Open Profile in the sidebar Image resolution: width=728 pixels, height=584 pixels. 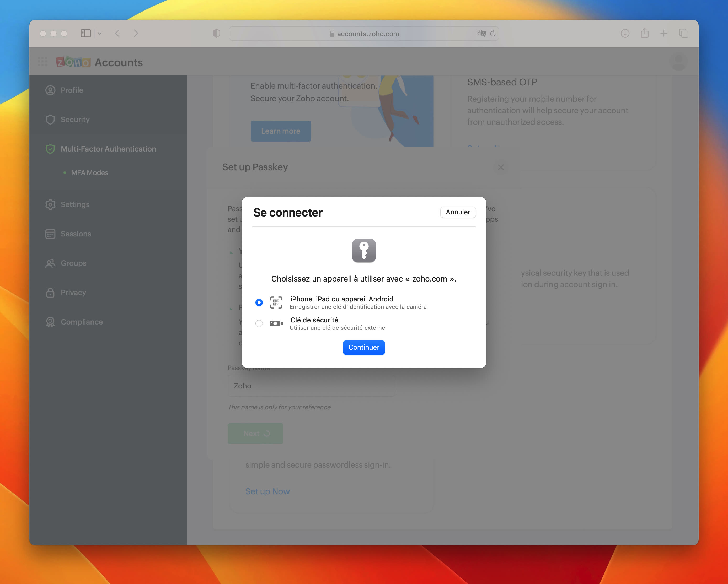pyautogui.click(x=108, y=90)
